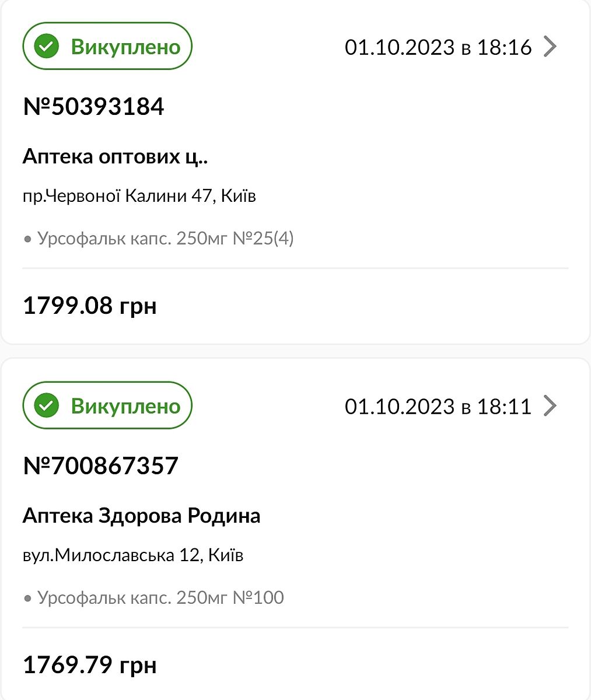The width and height of the screenshot is (591, 700).
Task: Tap the timestamp 01.10.2023 в 18:11
Action: pyautogui.click(x=438, y=407)
